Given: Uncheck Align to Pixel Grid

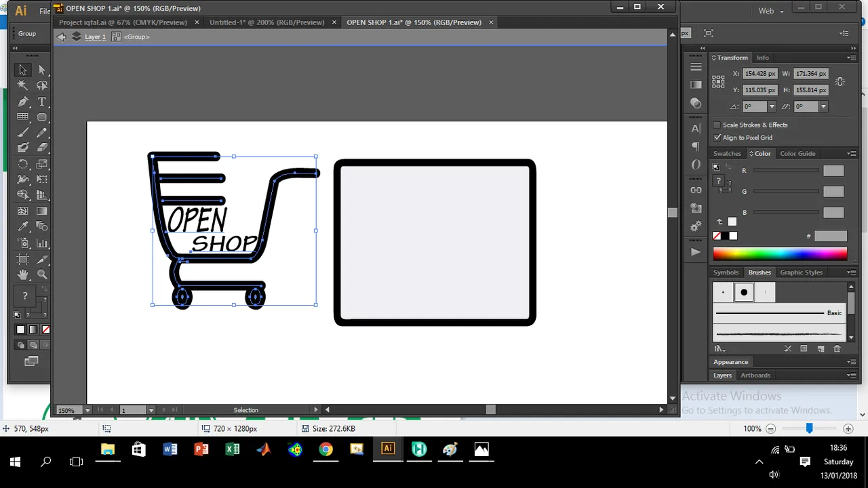Looking at the screenshot, I should (x=717, y=138).
